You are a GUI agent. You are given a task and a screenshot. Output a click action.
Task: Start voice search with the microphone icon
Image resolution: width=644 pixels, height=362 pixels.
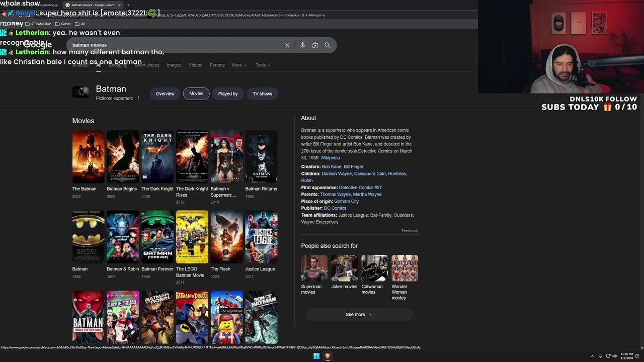pyautogui.click(x=302, y=45)
